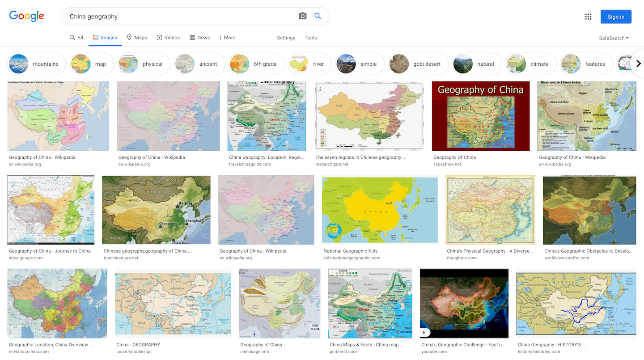Click "China's Geographic Challenge - YouTu..." title
Viewport: 644px width, 360px height.
[x=463, y=345]
